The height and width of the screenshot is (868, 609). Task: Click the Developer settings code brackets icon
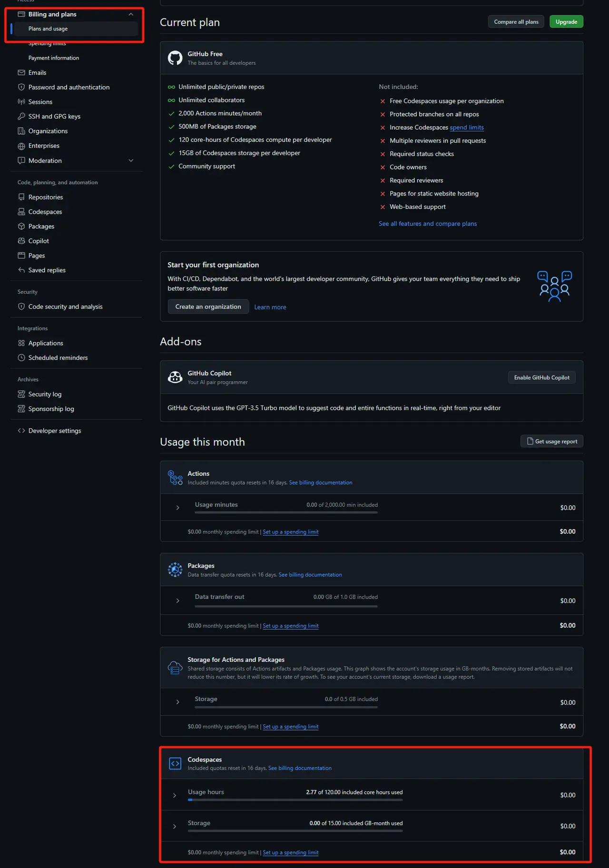(21, 431)
